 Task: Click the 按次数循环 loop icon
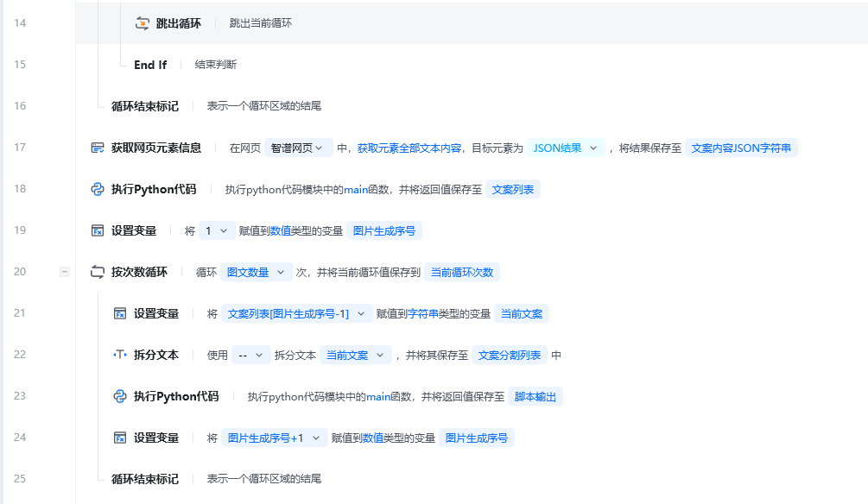tap(98, 271)
